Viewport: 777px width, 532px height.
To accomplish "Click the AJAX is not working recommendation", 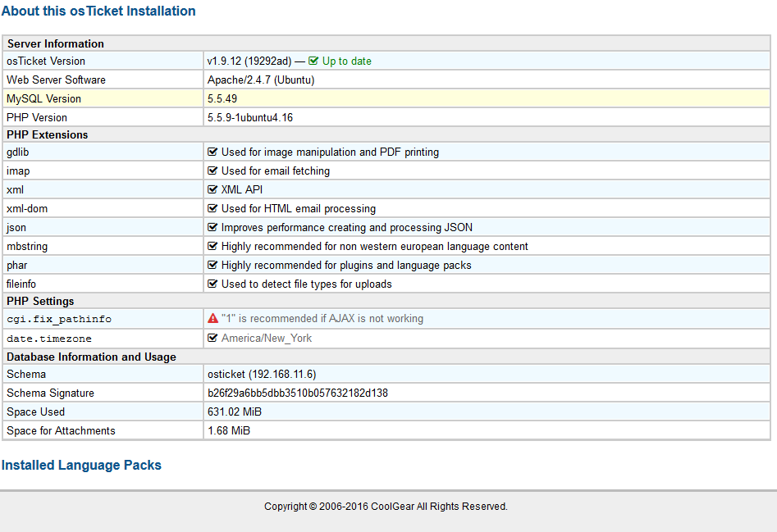I will click(x=322, y=318).
